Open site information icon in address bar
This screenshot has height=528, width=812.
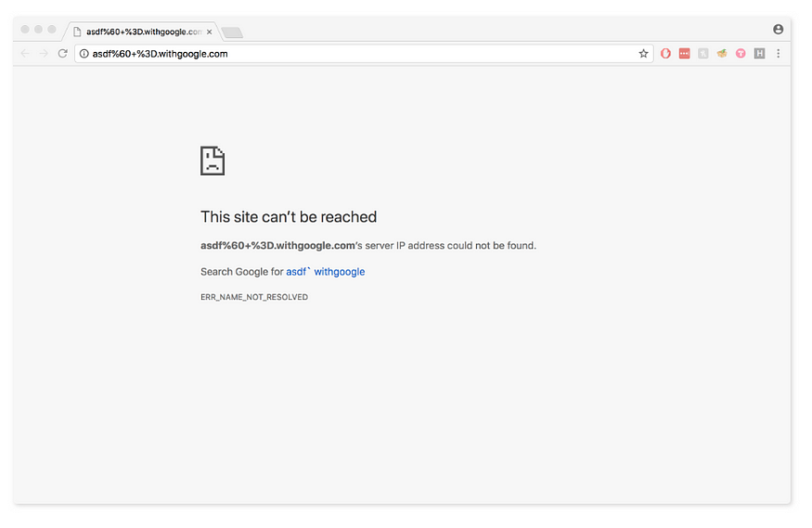pos(84,54)
